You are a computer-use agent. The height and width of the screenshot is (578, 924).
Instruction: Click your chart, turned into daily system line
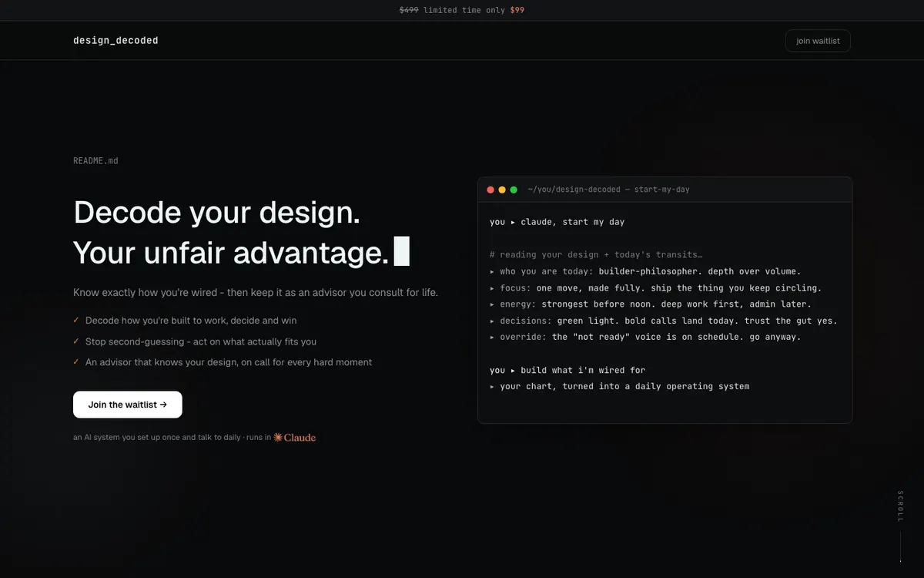[620, 386]
